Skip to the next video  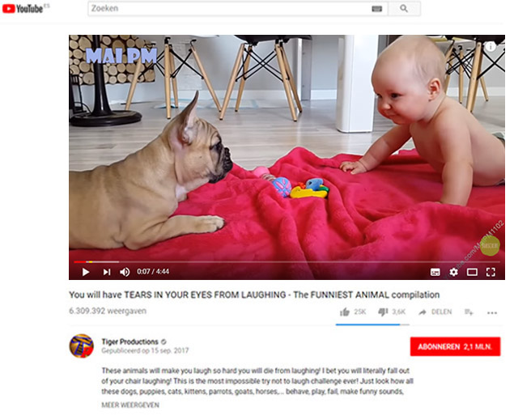107,272
